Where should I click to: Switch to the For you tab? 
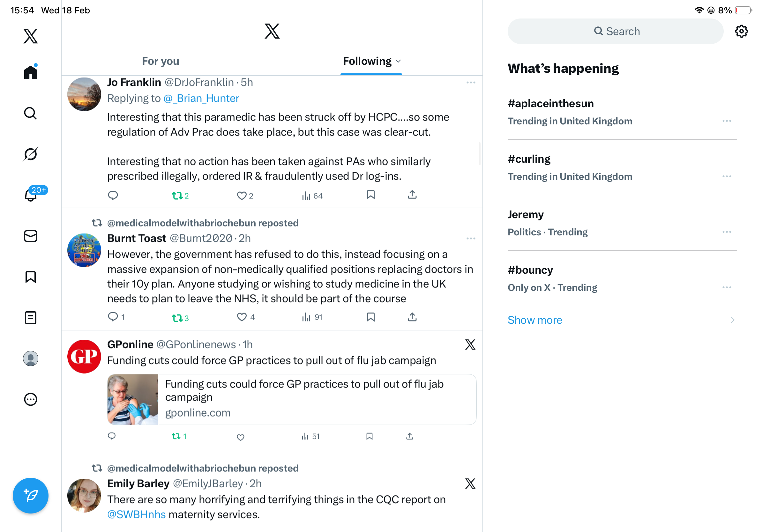tap(161, 61)
